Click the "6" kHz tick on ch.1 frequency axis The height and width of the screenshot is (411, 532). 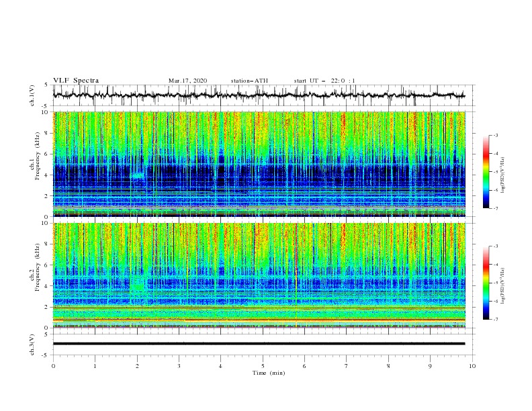46,154
